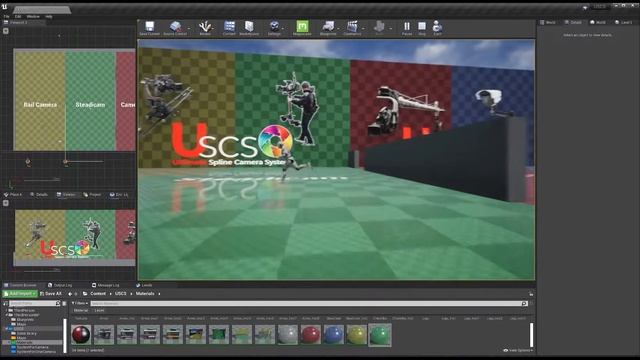Open the Marketplace toolbar icon
The height and width of the screenshot is (360, 640).
[x=249, y=27]
